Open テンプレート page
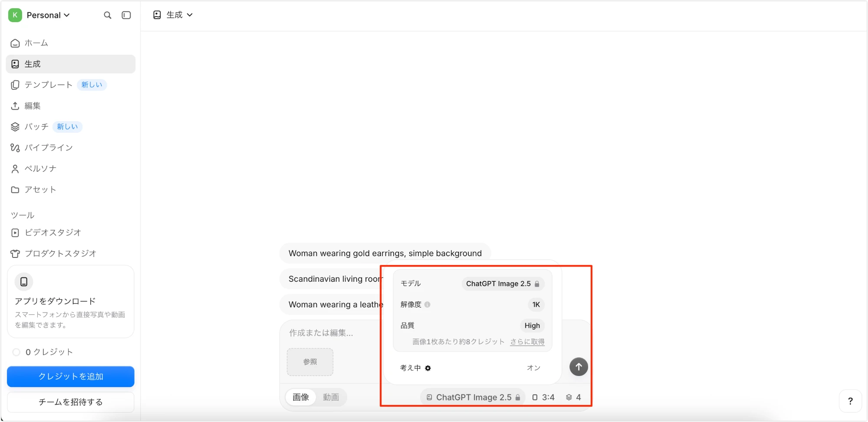The height and width of the screenshot is (422, 868). (71, 85)
